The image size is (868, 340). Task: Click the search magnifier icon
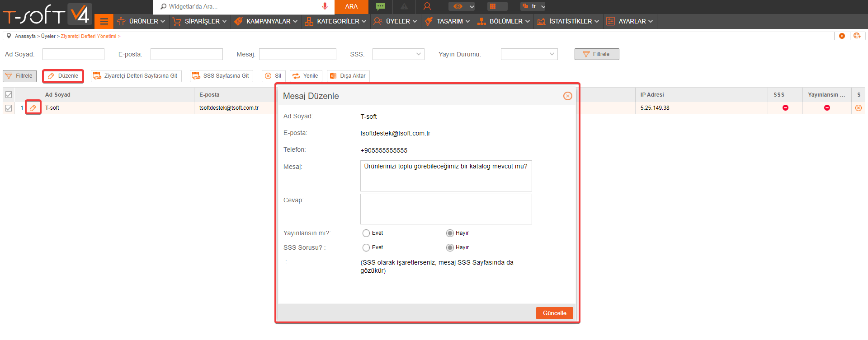(x=163, y=6)
